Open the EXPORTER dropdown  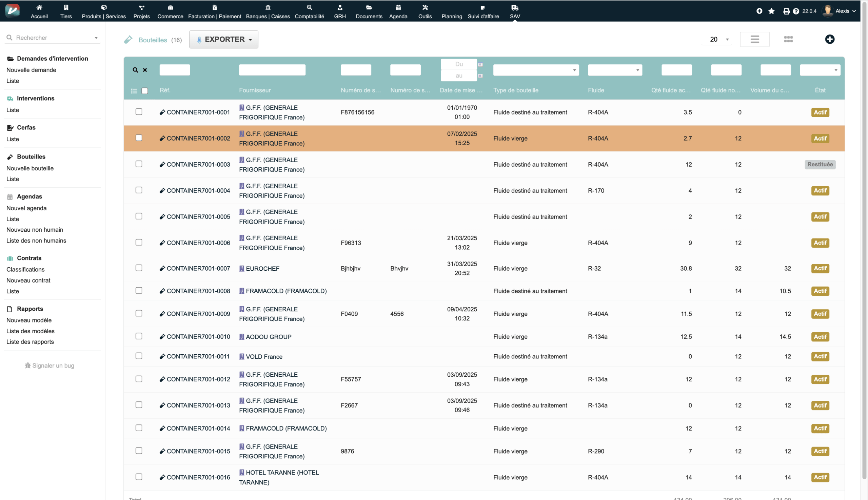click(x=224, y=40)
